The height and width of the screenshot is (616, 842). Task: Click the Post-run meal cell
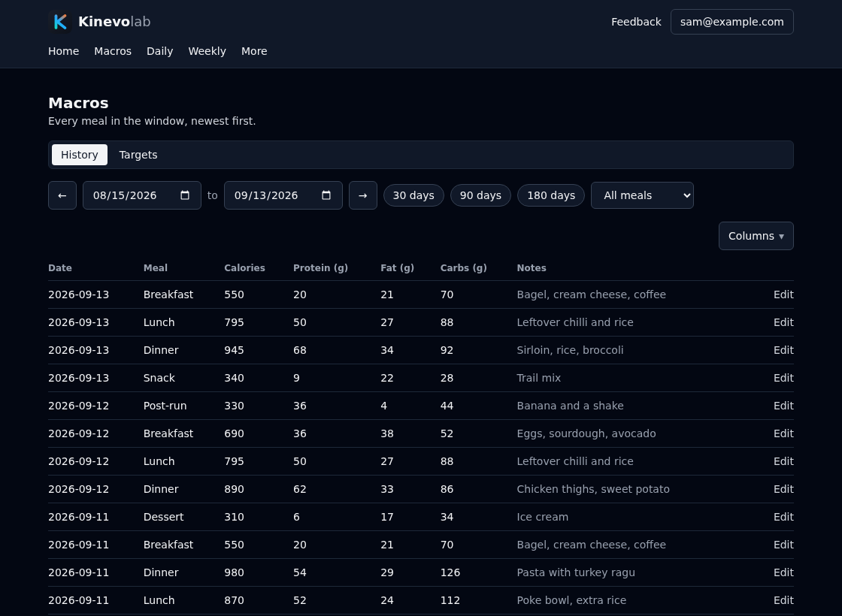(x=165, y=406)
